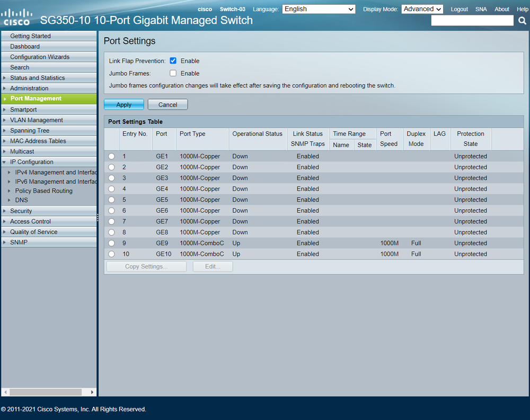Click the Apply button
This screenshot has width=530, height=420.
coord(123,104)
